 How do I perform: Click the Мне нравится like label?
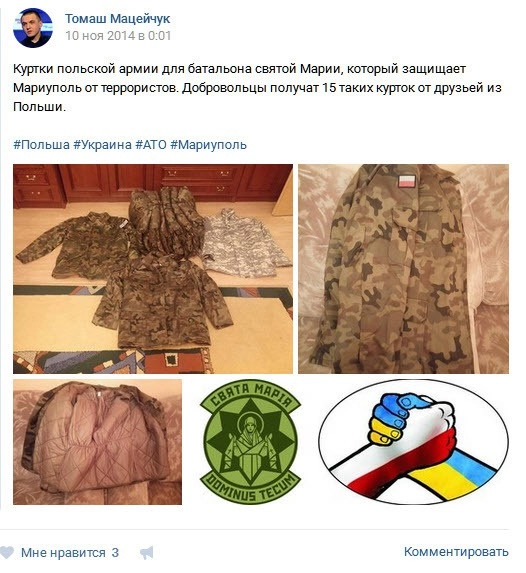pyautogui.click(x=63, y=553)
